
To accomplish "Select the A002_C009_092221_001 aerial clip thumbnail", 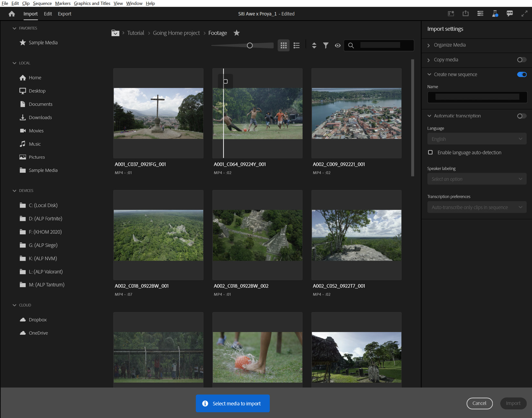I will (356, 113).
